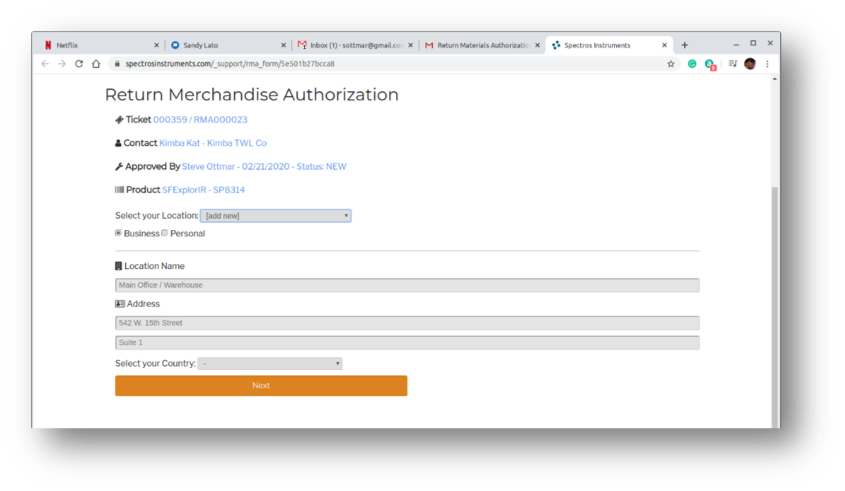845x491 pixels.
Task: Bookmark this page with the star icon
Action: point(671,64)
